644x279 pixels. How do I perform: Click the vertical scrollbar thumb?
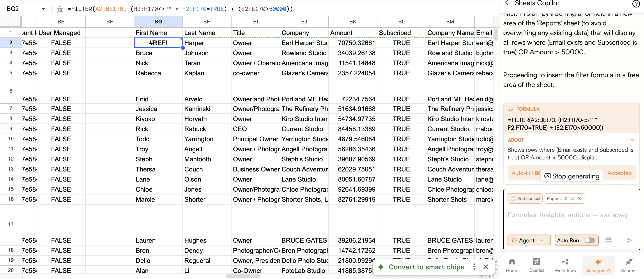496,35
